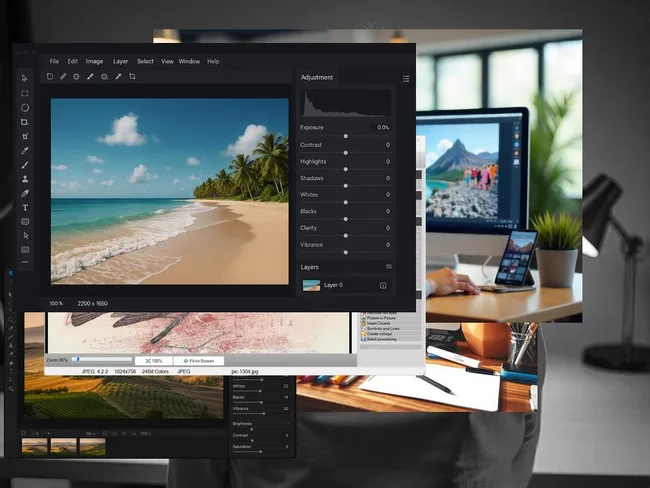
Task: Click Batch processing in the back window list
Action: point(381,339)
